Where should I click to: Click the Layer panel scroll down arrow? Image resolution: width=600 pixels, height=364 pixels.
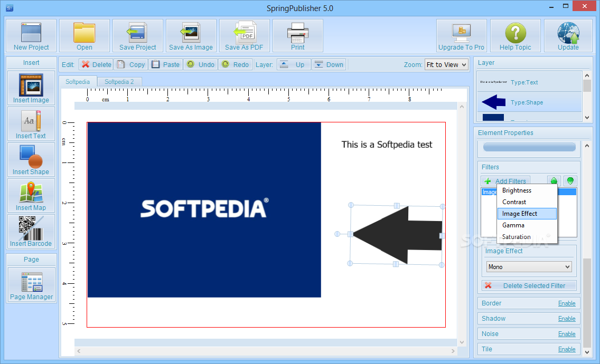(587, 118)
